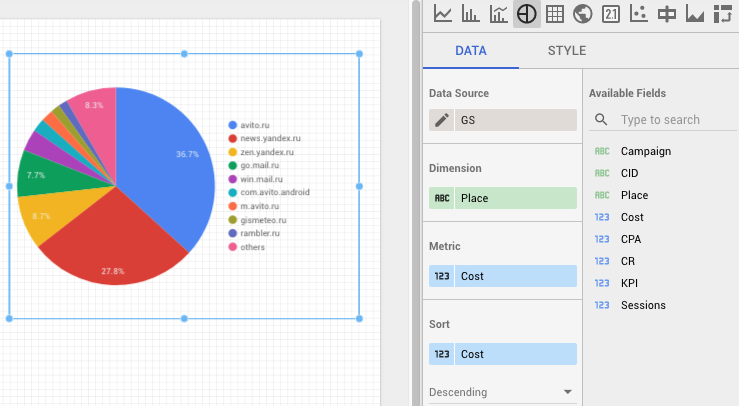Screen dimensions: 739x406
Task: Select the line chart type icon
Action: 442,14
